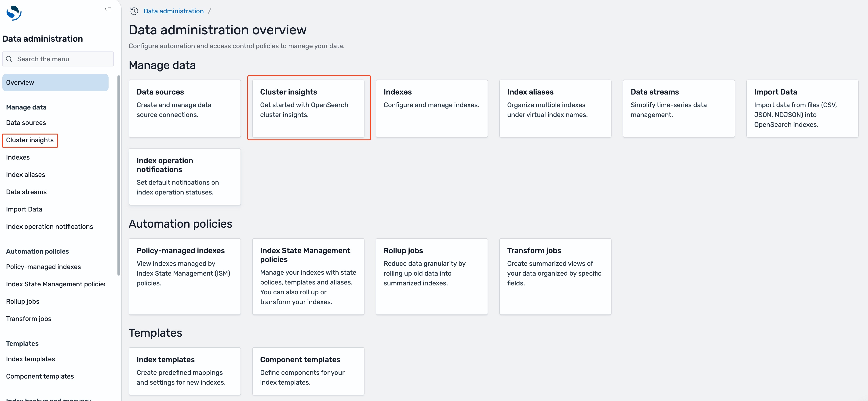Go to Rollup jobs in the sidebar

22,302
